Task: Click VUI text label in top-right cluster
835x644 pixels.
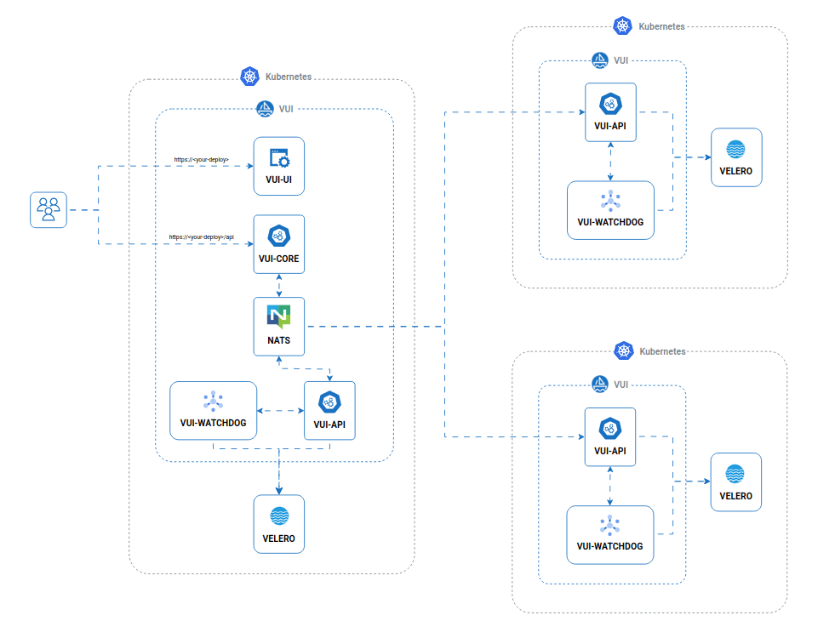Action: 621,60
